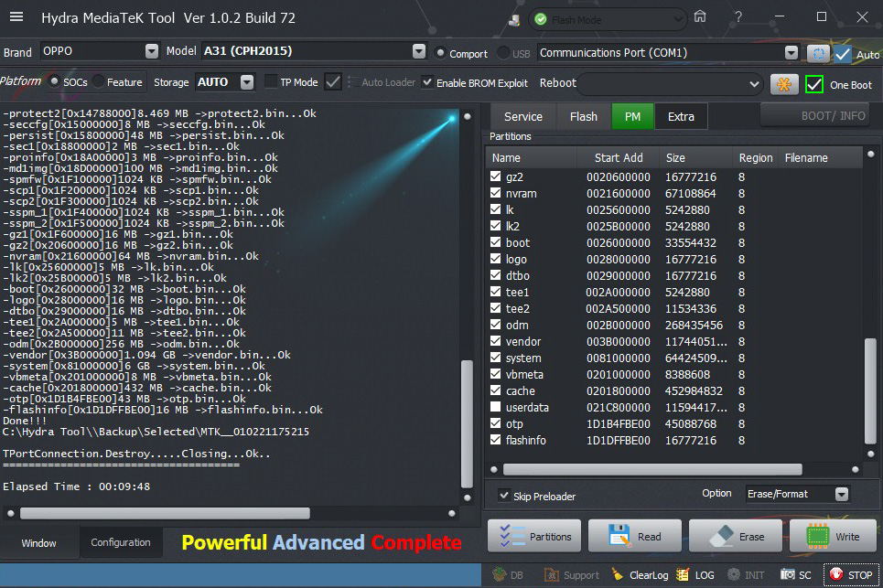This screenshot has height=588, width=883.
Task: Click the partition list vertical scrollbar
Action: pyautogui.click(x=870, y=390)
